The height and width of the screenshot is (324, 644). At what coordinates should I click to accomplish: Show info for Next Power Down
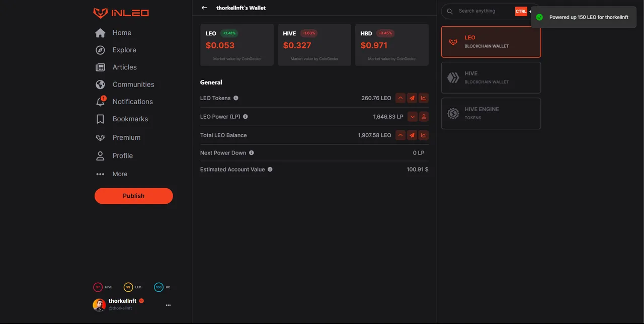coord(252,152)
